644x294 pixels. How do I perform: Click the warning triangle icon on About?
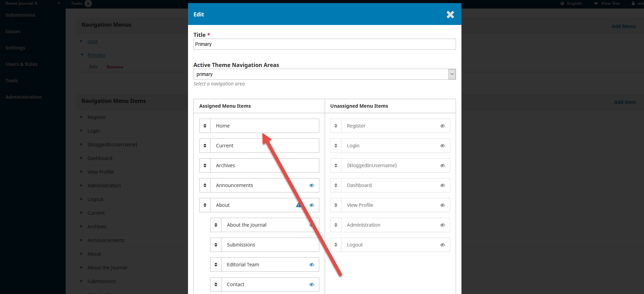click(x=298, y=205)
